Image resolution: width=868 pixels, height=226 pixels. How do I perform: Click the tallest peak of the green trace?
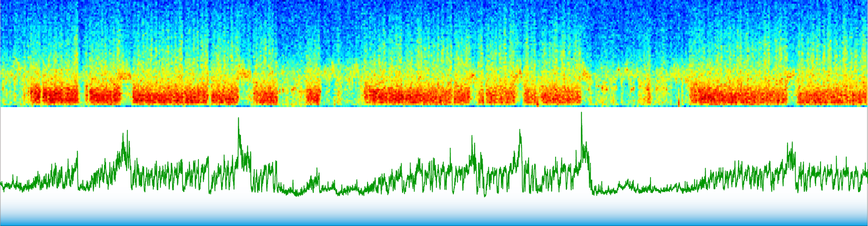[581, 113]
